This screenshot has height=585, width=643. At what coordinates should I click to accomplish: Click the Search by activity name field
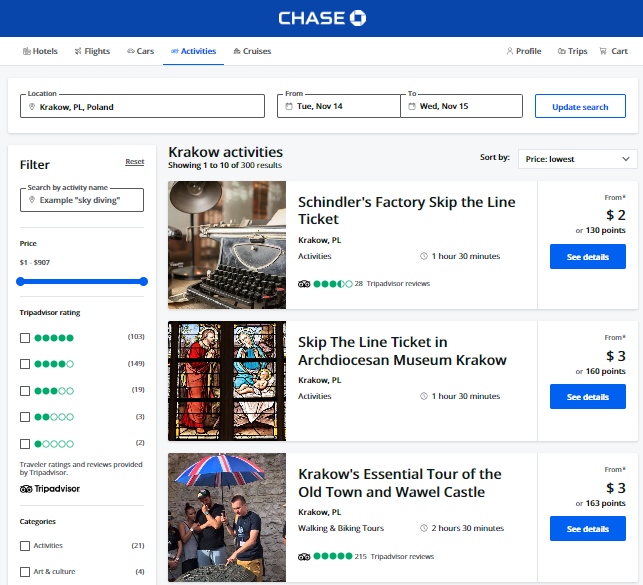(82, 200)
